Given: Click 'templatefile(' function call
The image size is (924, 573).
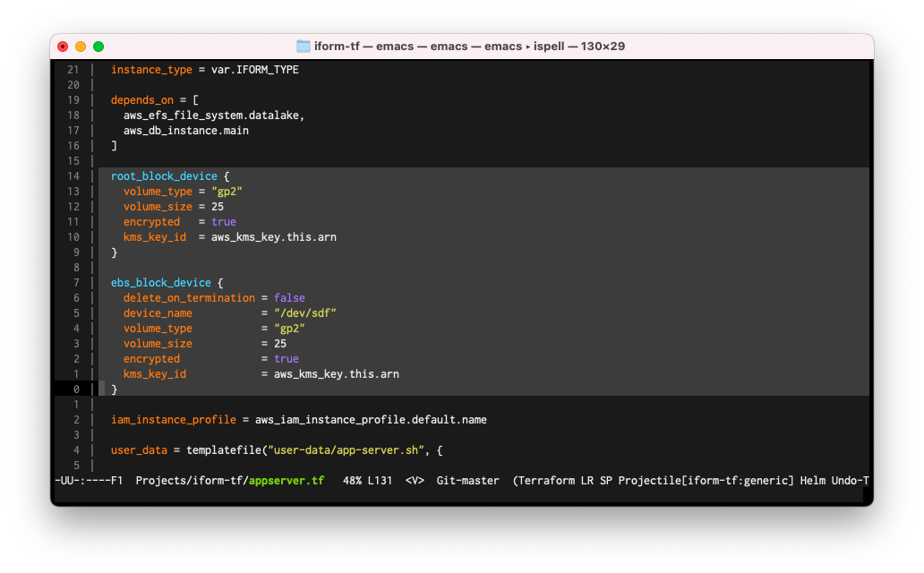Looking at the screenshot, I should [227, 450].
